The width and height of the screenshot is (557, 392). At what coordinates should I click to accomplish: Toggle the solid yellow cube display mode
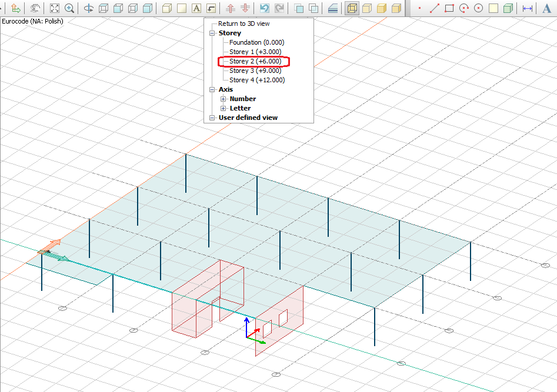pos(382,8)
